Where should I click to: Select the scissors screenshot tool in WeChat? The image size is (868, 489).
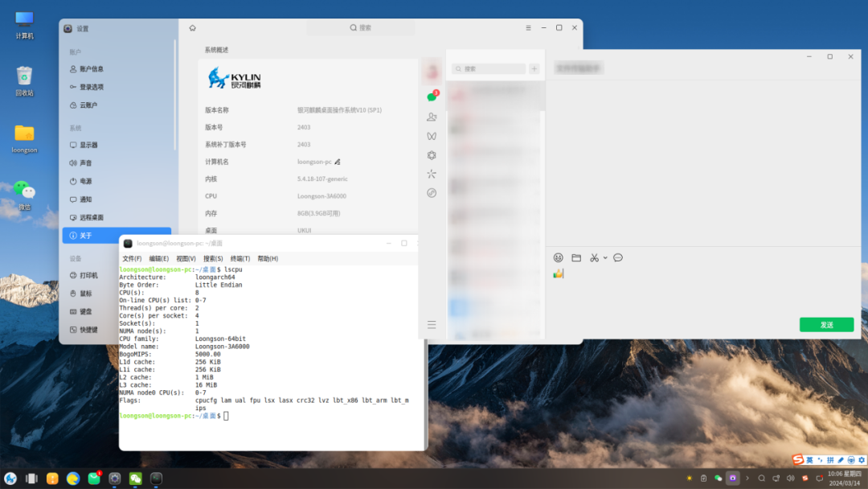(x=594, y=257)
